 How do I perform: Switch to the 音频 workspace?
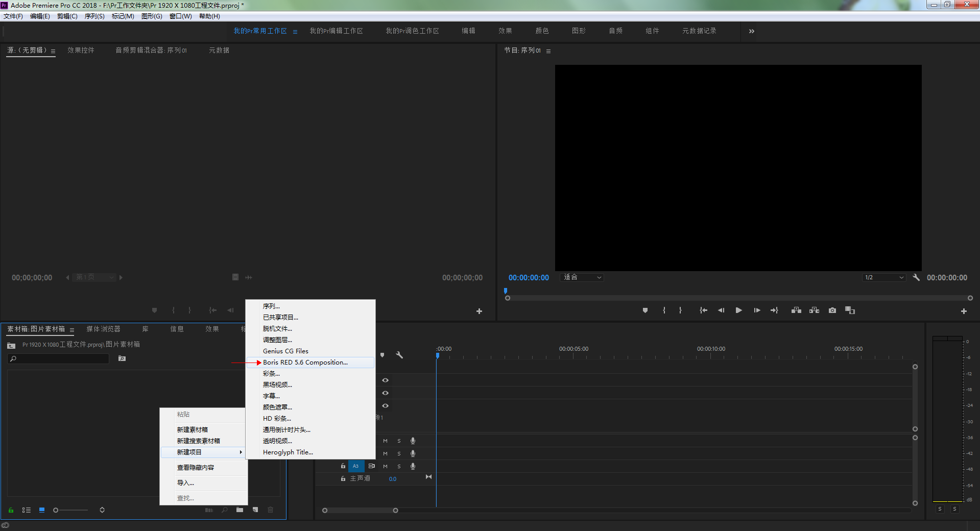[615, 31]
